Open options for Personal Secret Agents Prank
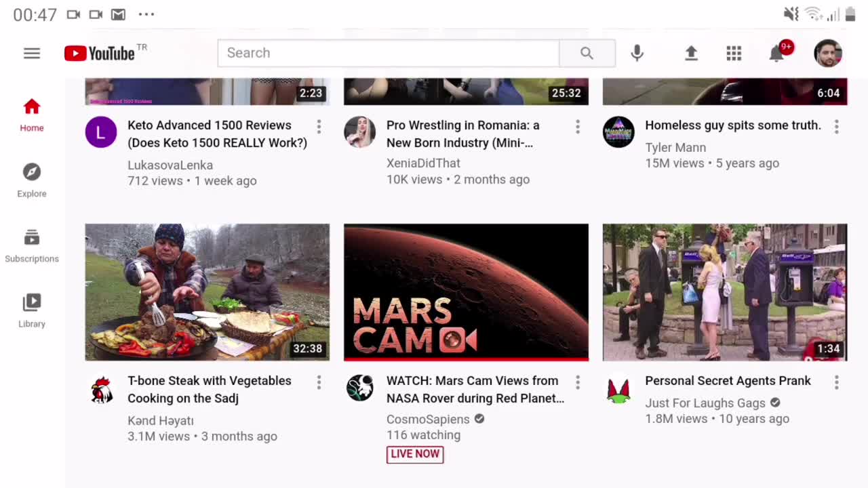Image resolution: width=868 pixels, height=488 pixels. 837,382
